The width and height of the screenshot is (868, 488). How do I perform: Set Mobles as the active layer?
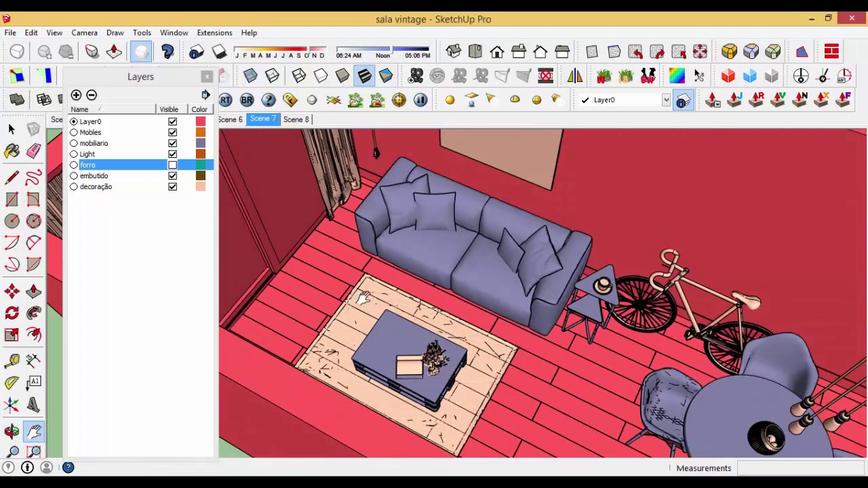(x=74, y=132)
